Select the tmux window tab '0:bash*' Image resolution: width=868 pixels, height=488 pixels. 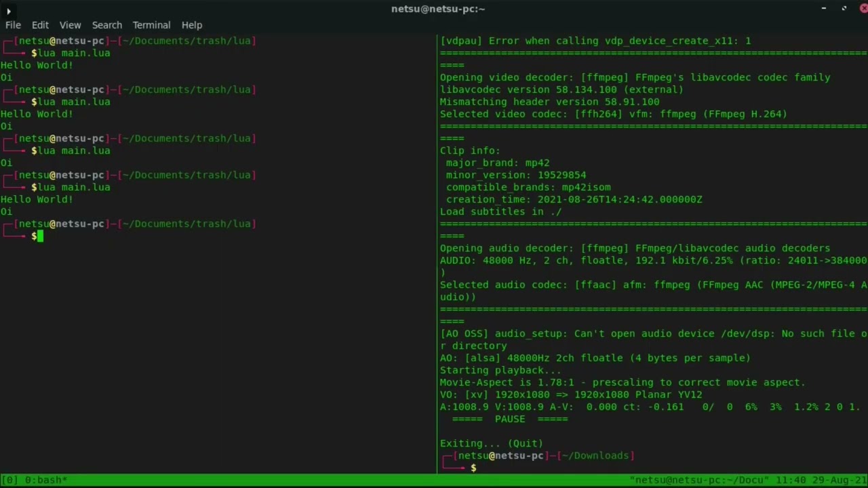[46, 480]
